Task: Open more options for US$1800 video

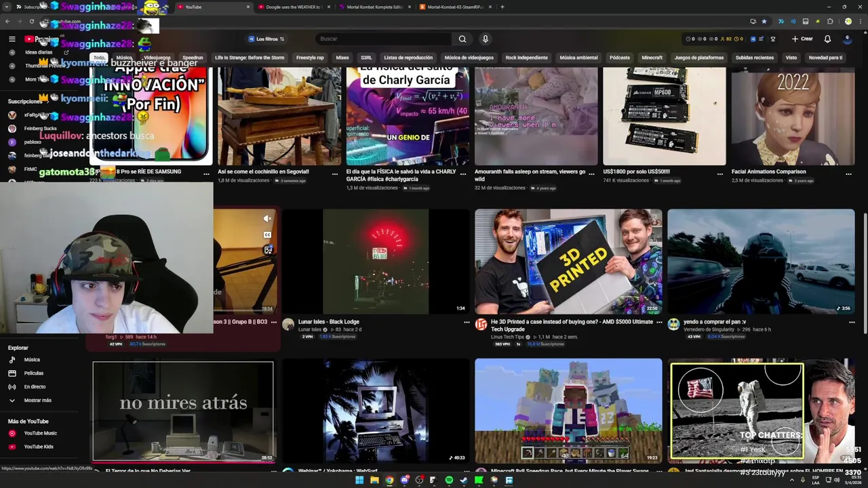Action: (720, 174)
